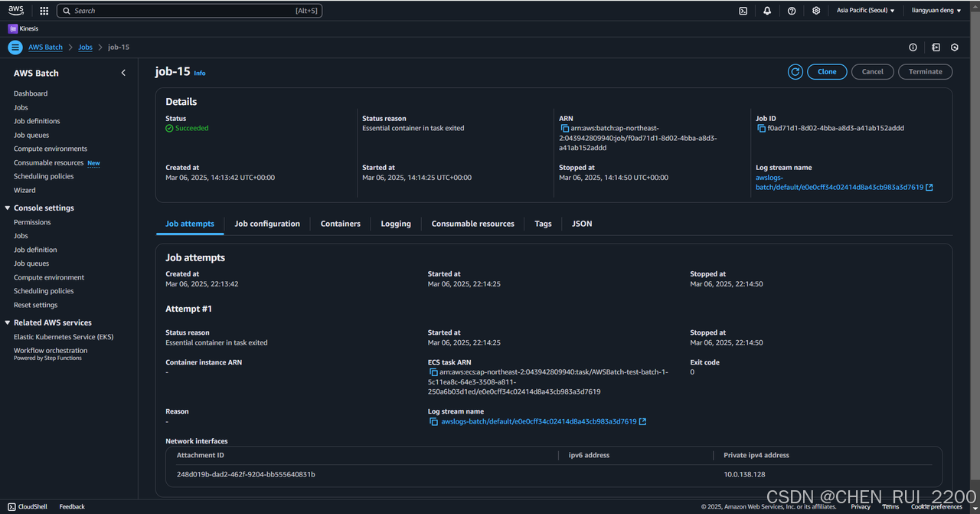
Task: Open the notifications bell
Action: click(767, 11)
